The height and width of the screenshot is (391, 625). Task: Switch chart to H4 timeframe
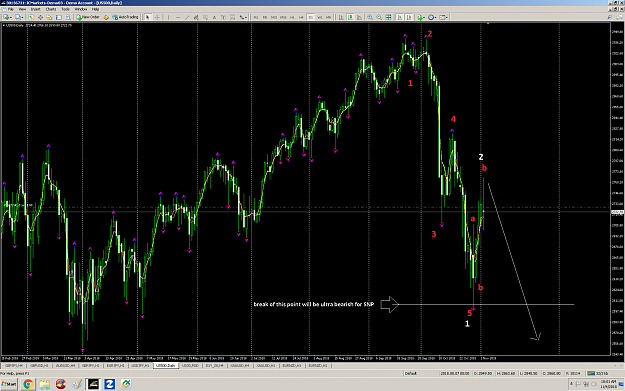click(x=301, y=17)
